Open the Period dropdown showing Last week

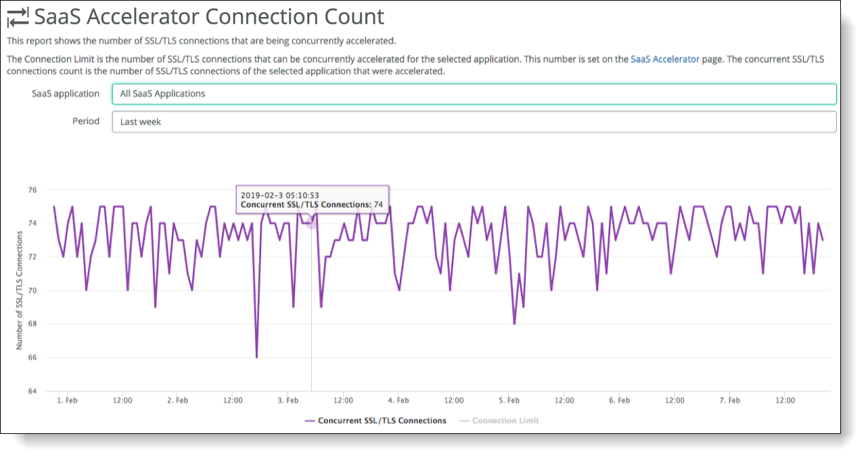[474, 122]
